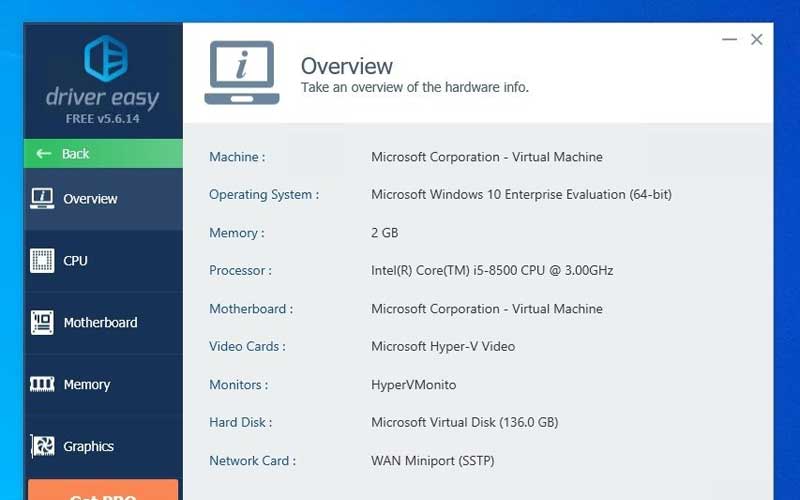Click the 'Overview' page heading
Screen dimensions: 800x500
click(x=347, y=66)
